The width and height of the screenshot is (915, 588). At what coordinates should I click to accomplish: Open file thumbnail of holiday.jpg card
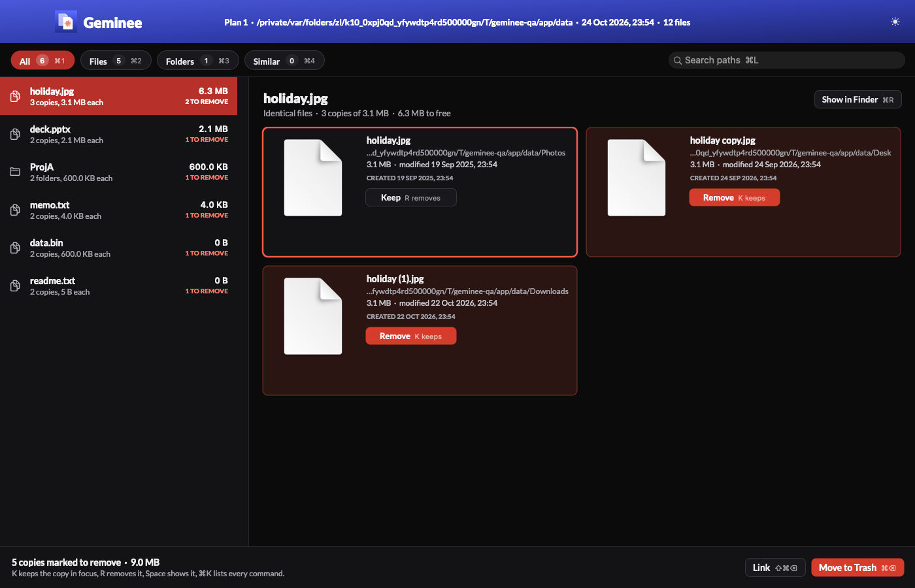point(313,178)
